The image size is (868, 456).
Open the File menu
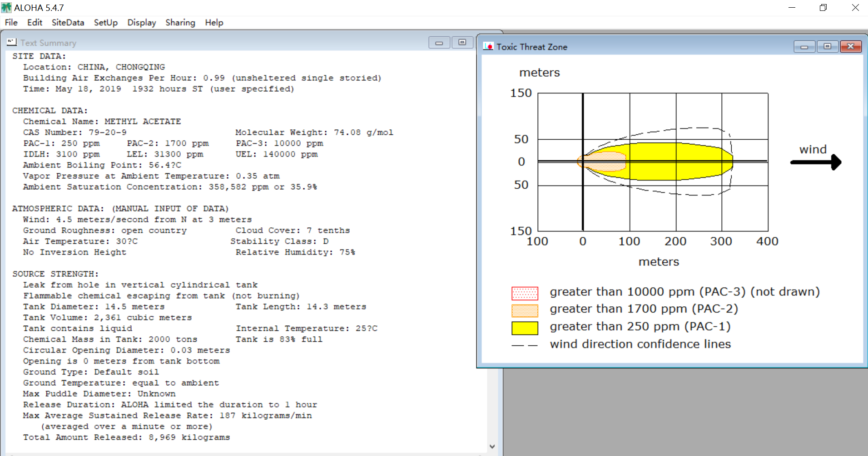pos(11,23)
